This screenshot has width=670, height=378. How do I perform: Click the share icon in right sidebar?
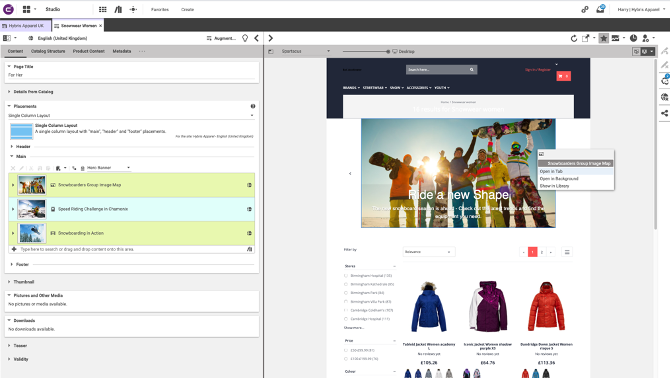664,113
